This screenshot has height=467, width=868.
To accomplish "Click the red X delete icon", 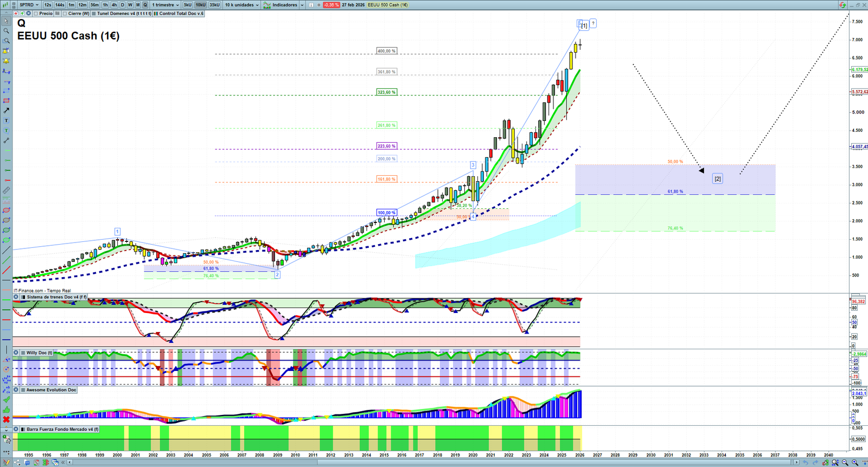I will [6, 419].
